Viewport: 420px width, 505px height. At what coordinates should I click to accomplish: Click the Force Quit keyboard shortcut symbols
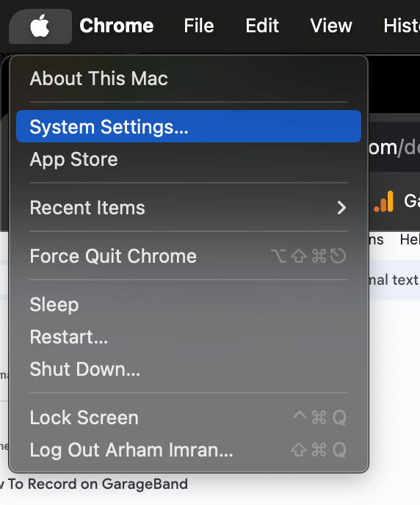[x=308, y=256]
